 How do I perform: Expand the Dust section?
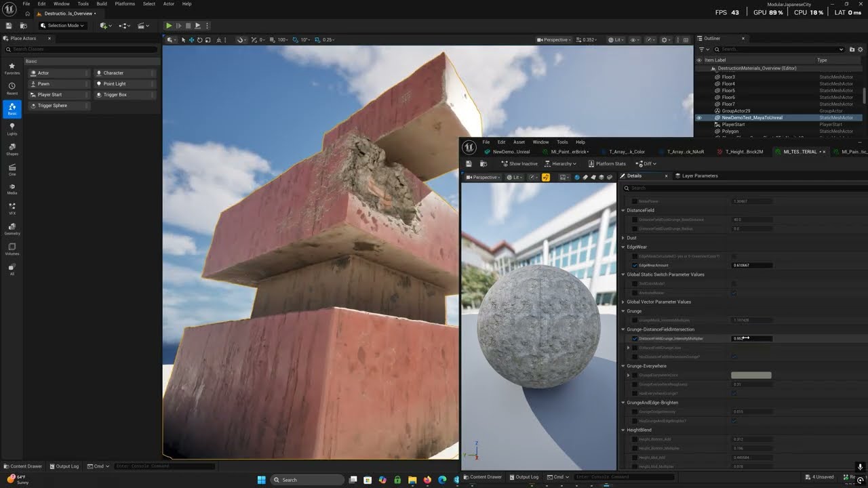click(x=623, y=238)
